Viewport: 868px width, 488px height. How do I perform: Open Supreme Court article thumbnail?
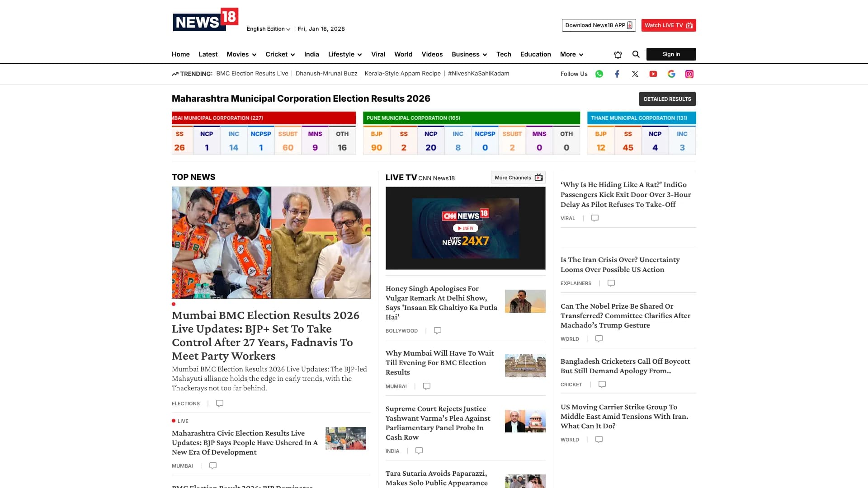pyautogui.click(x=525, y=421)
